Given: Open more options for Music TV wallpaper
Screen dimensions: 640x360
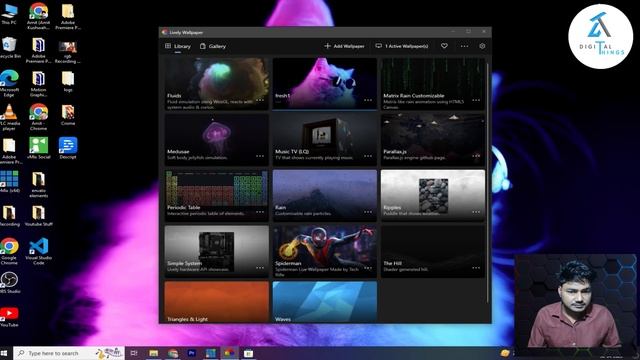Looking at the screenshot, I should tap(368, 156).
